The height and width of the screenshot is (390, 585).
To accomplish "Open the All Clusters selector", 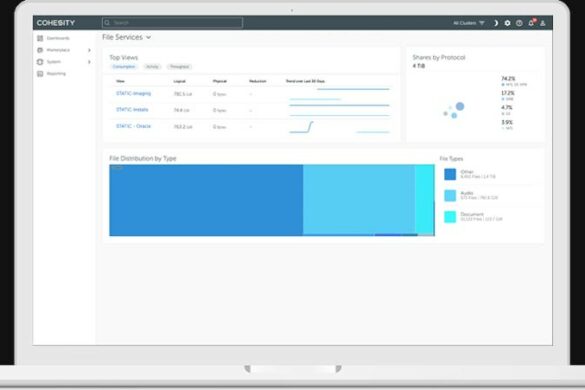I will (469, 23).
